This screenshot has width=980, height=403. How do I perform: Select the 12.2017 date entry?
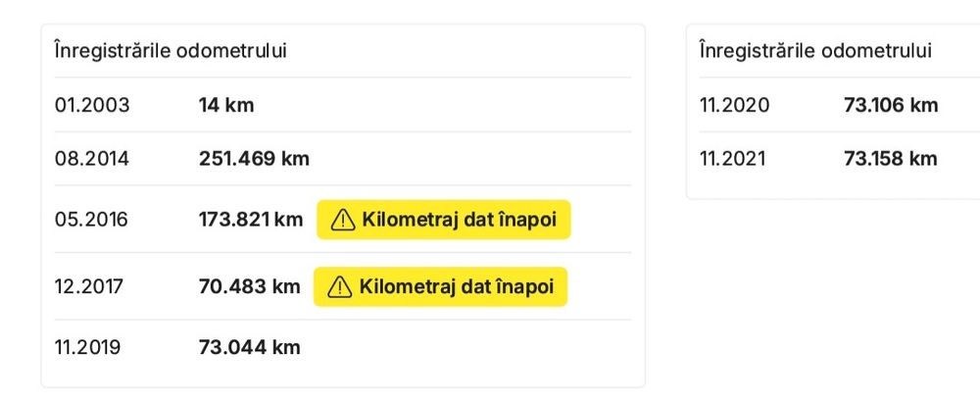click(x=91, y=287)
